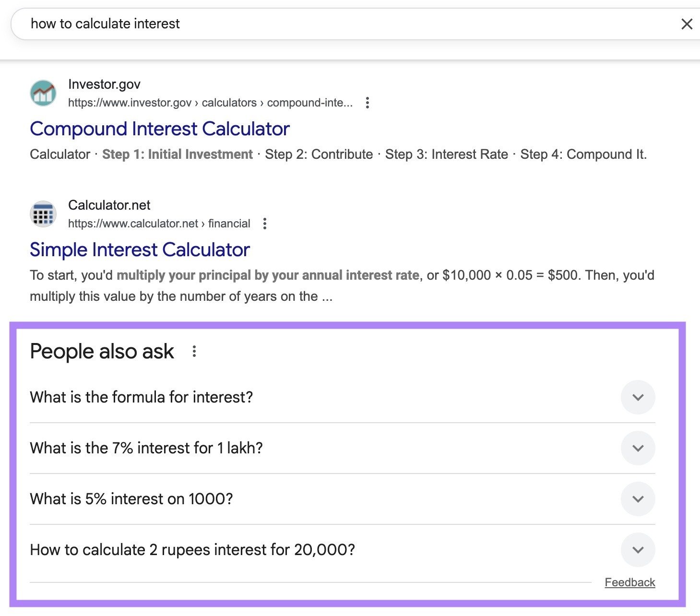The width and height of the screenshot is (700, 616).
Task: Clear the search query with the X icon
Action: pos(687,24)
